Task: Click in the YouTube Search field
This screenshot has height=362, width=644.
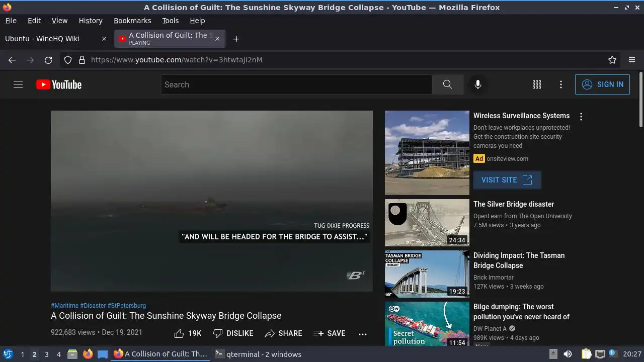Action: [296, 84]
